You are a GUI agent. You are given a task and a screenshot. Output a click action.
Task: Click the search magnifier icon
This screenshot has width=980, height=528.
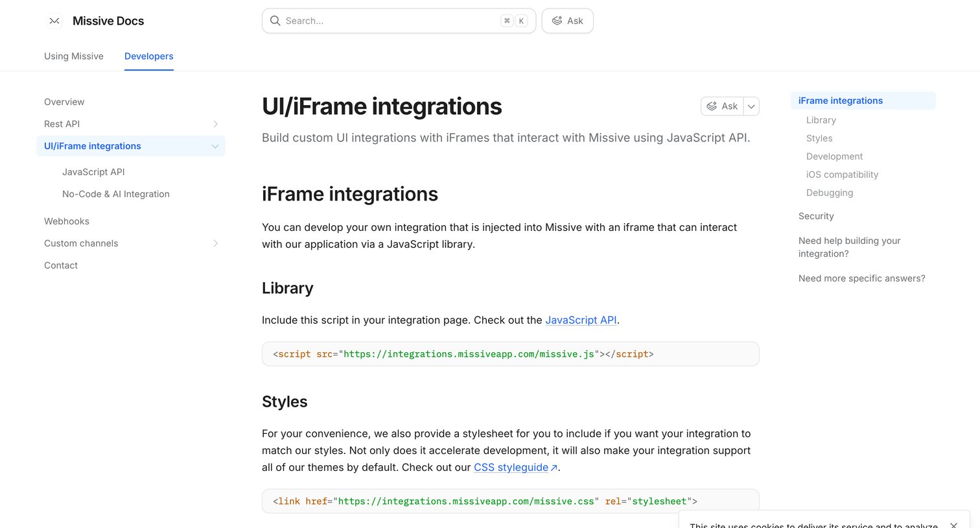275,21
